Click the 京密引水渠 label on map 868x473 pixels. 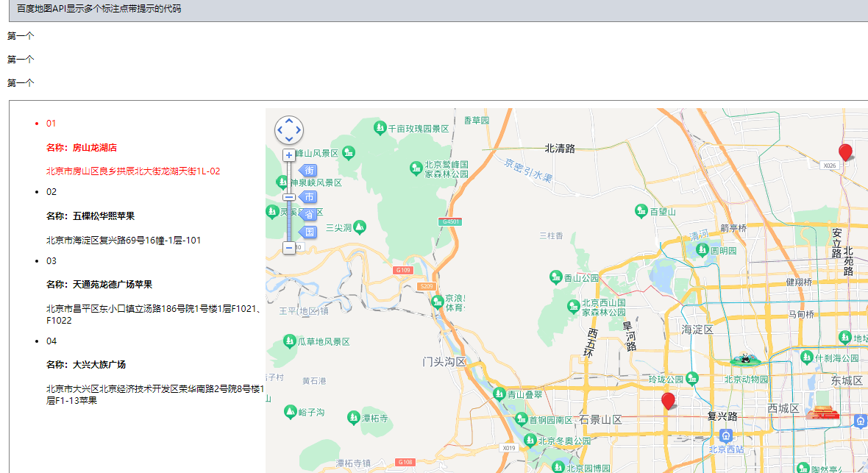pos(528,170)
